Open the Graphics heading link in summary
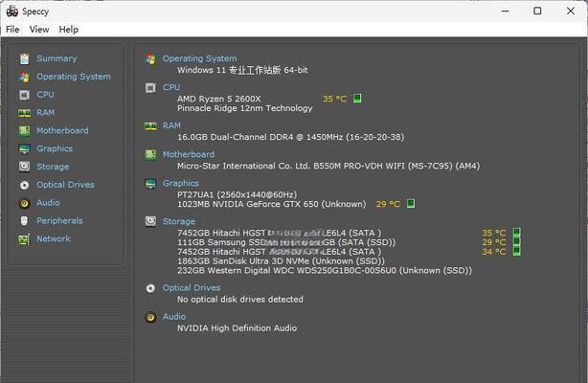The height and width of the screenshot is (383, 588). [181, 183]
